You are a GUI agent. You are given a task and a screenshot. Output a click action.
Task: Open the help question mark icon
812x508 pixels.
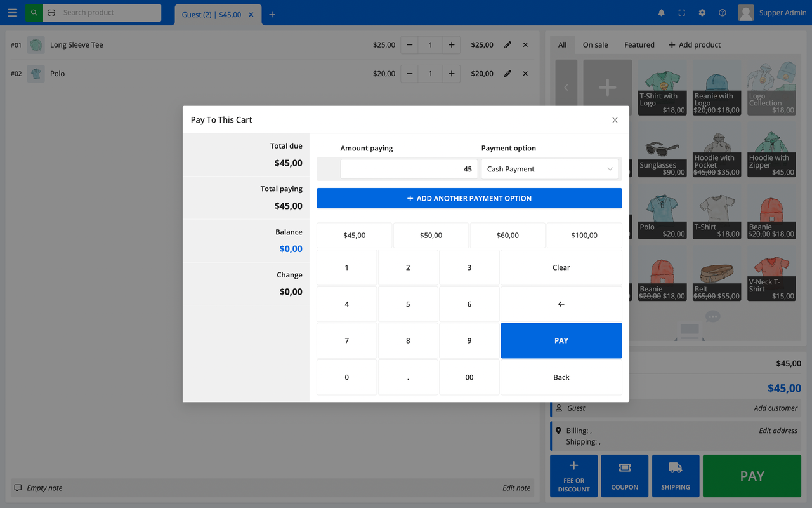coord(723,13)
